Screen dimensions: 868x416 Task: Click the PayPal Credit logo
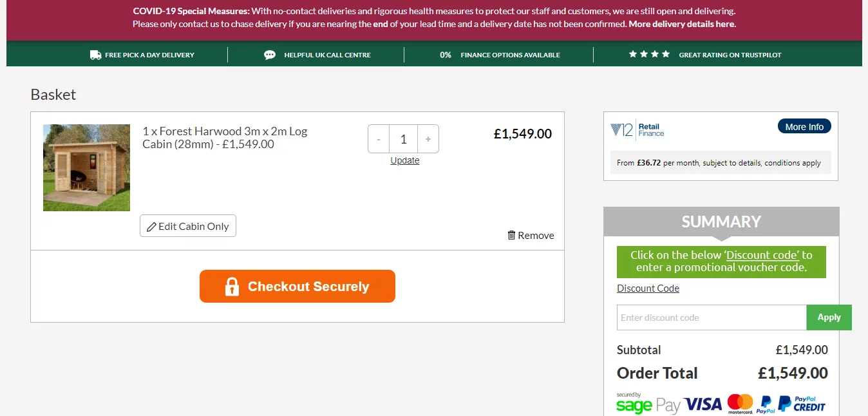click(802, 404)
